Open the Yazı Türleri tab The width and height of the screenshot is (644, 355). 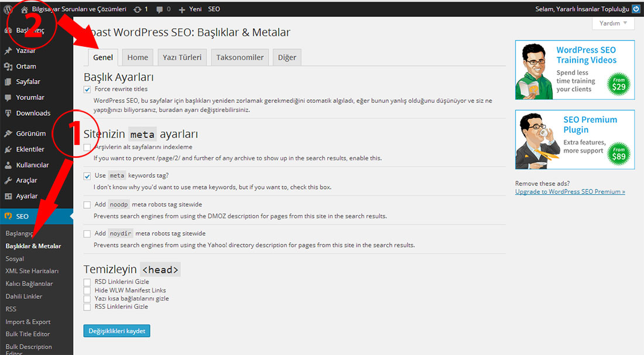(x=182, y=57)
